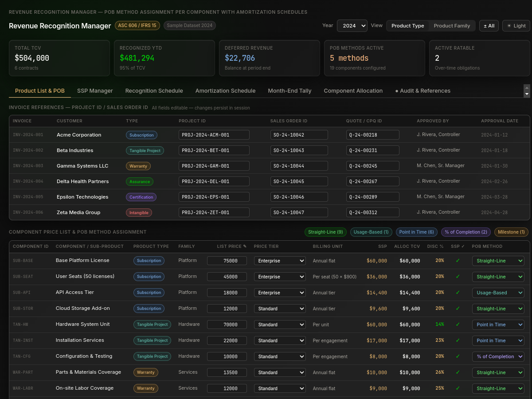Screen dimensions: 532x399
Task: Click Warranty tag for Gamma Systems LLC
Action: [138, 166]
